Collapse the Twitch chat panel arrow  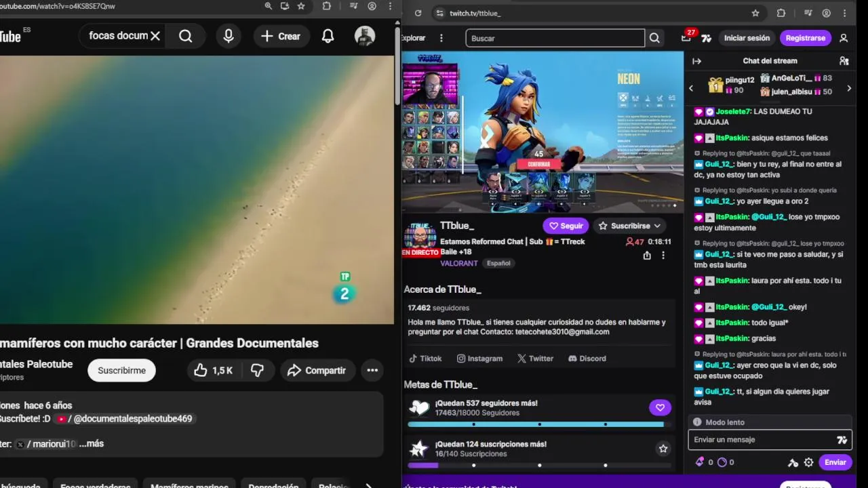tap(696, 61)
